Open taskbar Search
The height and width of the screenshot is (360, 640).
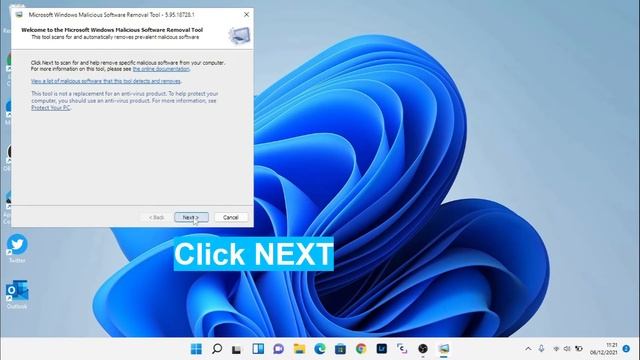(x=217, y=349)
